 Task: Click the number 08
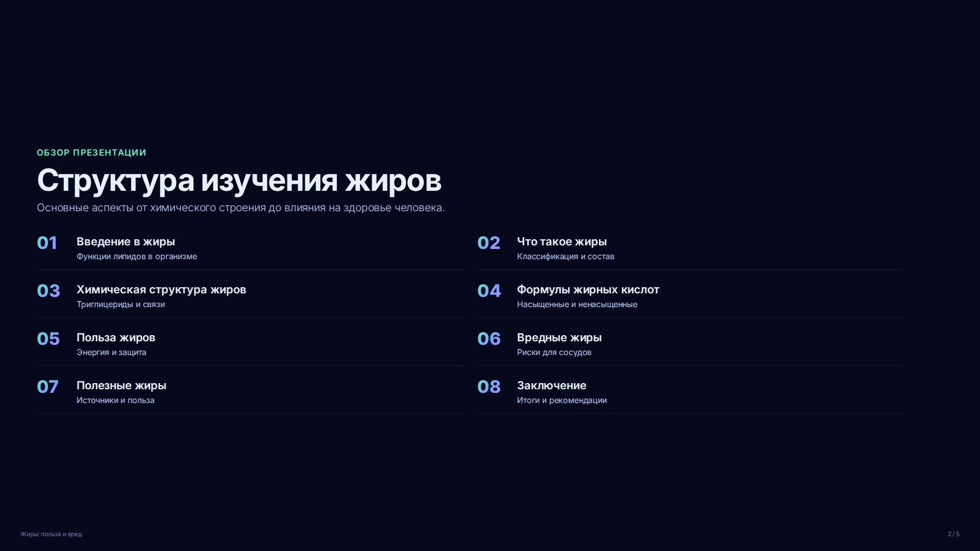(489, 387)
